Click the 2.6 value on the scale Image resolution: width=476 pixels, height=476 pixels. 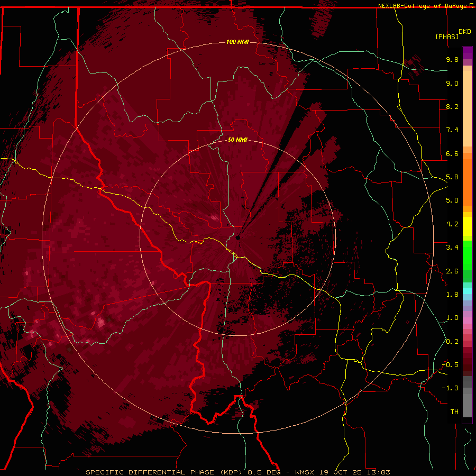452,271
